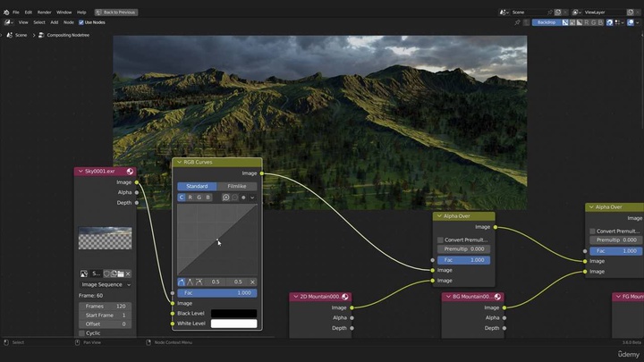Viewport: 644px width, 362px height.
Task: Check Convert Premultiplied on first Alpha Over node
Action: click(x=441, y=240)
